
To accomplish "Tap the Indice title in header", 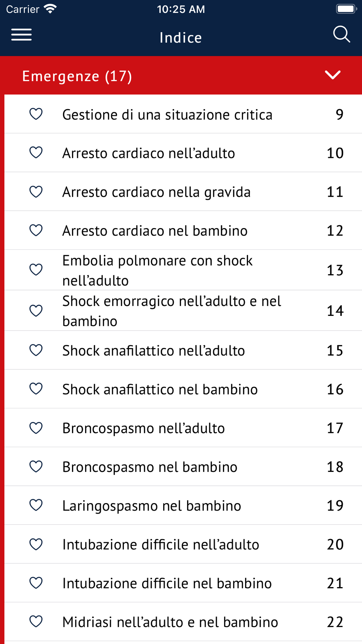I will click(x=181, y=38).
